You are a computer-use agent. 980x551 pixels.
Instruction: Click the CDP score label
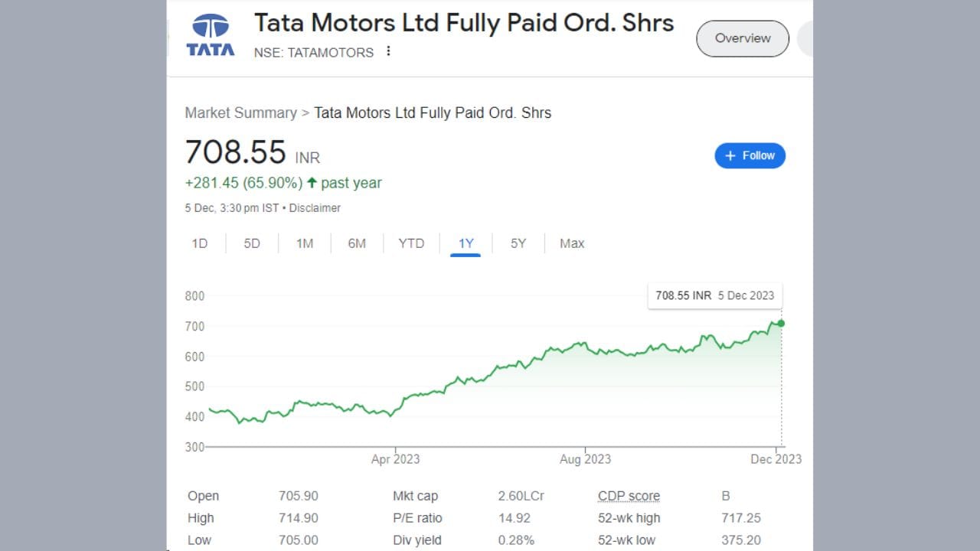click(629, 496)
